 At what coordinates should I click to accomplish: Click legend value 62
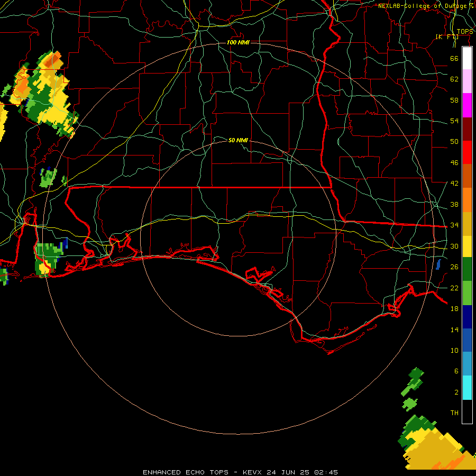(454, 79)
